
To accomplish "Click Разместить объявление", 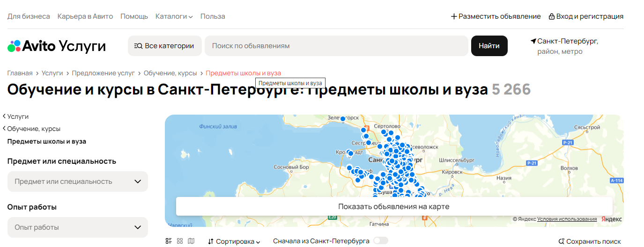I will coord(496,16).
